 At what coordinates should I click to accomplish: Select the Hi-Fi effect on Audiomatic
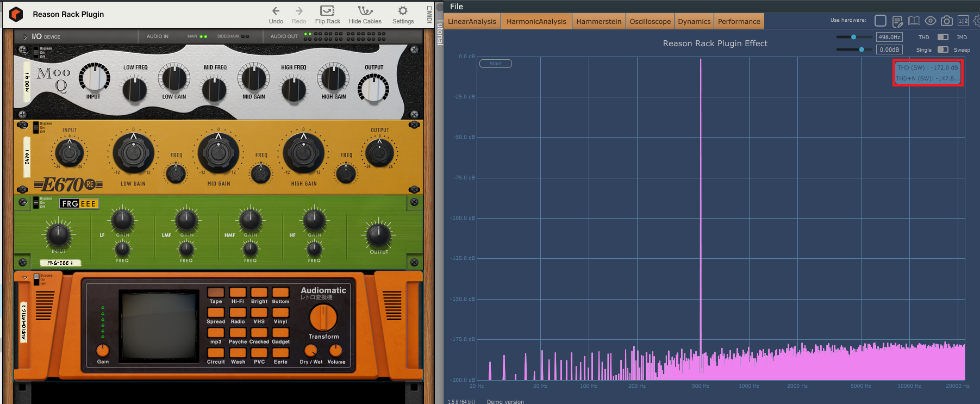point(238,293)
